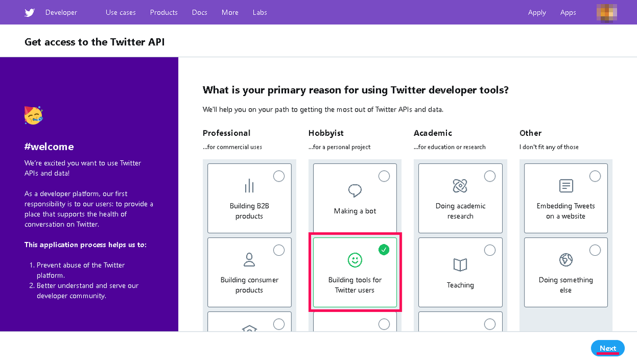This screenshot has height=364, width=637.
Task: Select the Doing something else radio button
Action: pos(596,250)
